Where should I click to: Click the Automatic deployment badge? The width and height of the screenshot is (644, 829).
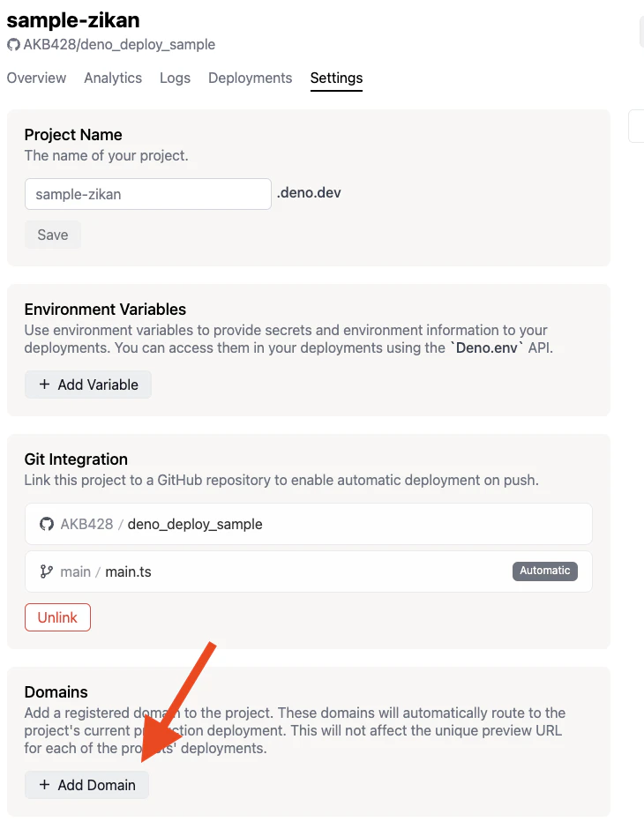544,571
